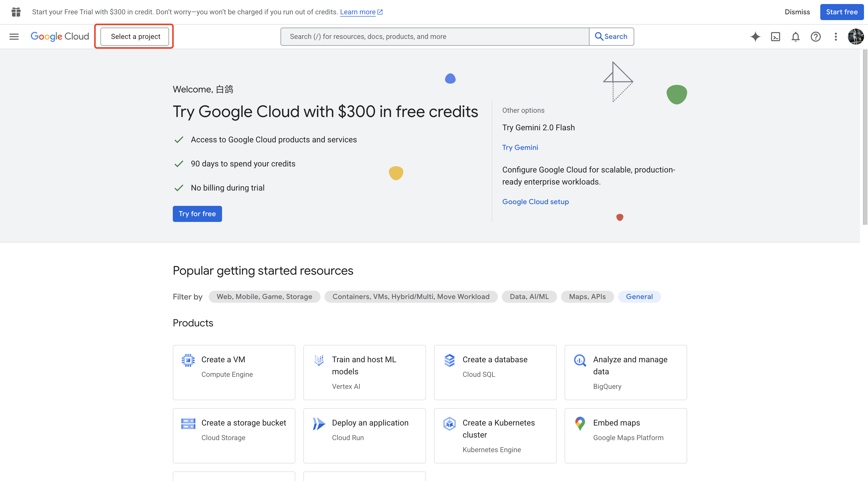The height and width of the screenshot is (481, 868).
Task: Select Containers, VMs, Hybrid/Multi filter
Action: click(x=411, y=296)
